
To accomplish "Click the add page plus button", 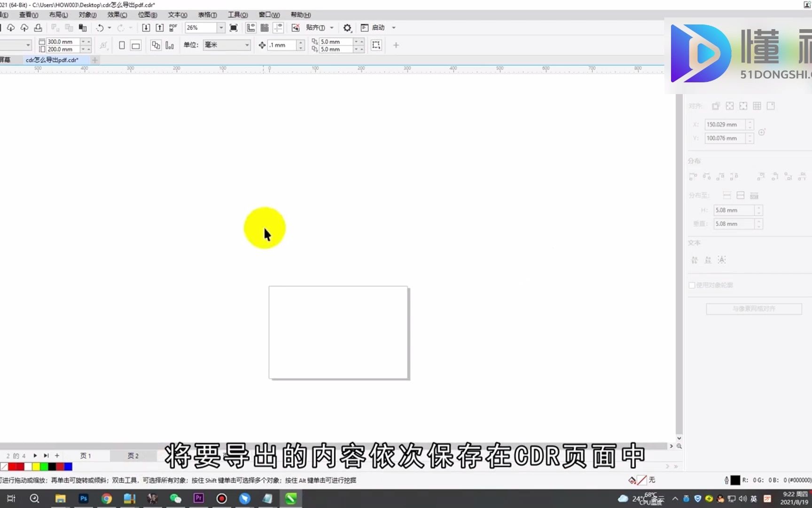I will coord(57,456).
